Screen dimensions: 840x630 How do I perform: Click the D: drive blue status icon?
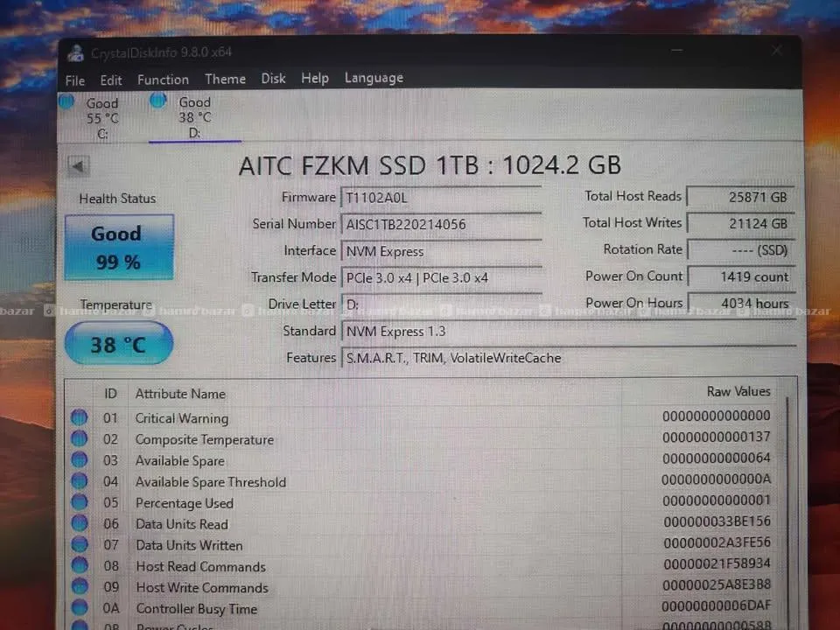tap(158, 100)
